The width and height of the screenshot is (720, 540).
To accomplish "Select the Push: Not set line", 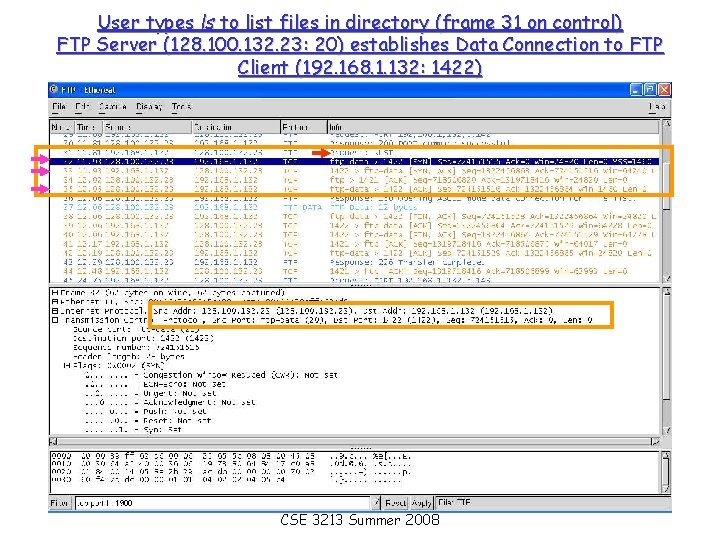I will (146, 412).
